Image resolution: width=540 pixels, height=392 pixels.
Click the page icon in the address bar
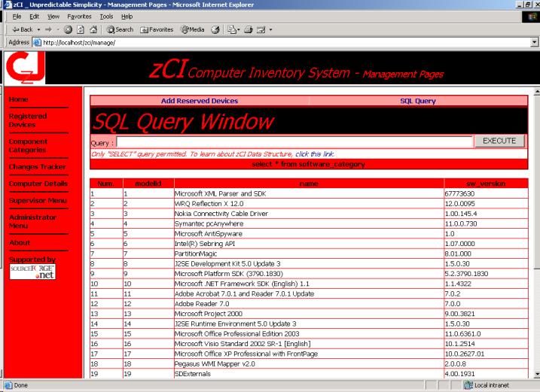37,42
